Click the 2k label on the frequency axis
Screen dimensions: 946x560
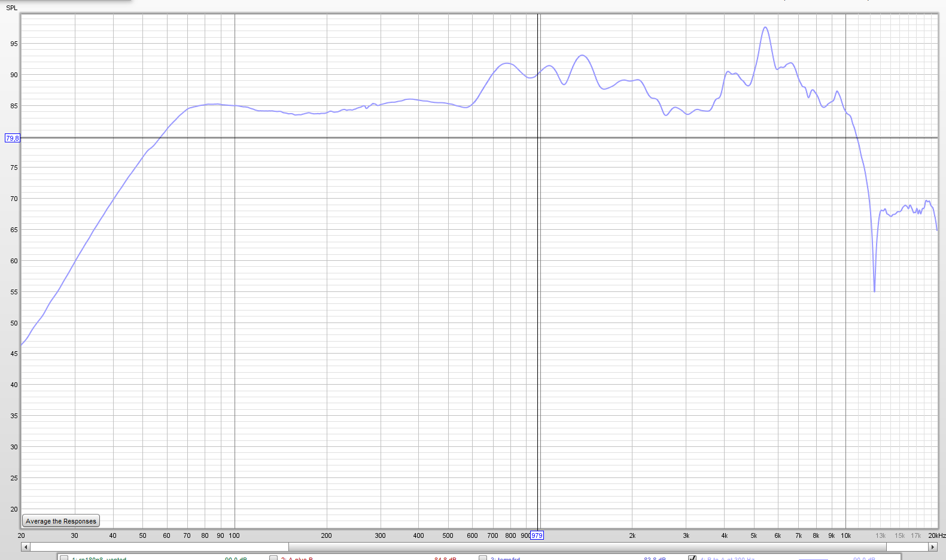coord(632,535)
